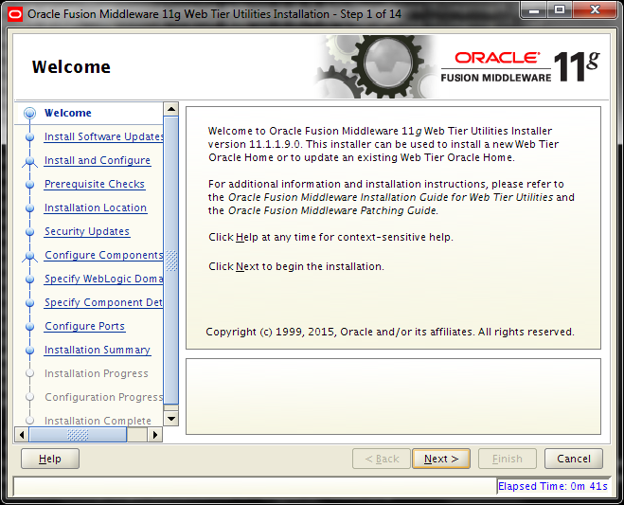This screenshot has width=624, height=505.
Task: Open the Install Software Updates step
Action: 103,137
